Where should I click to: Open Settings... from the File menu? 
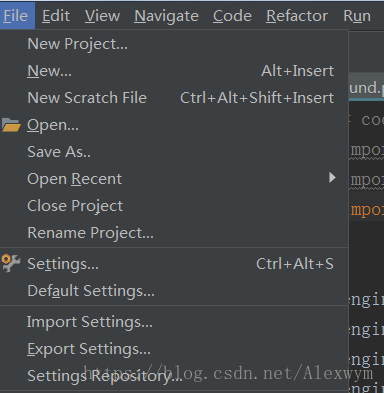(174, 264)
